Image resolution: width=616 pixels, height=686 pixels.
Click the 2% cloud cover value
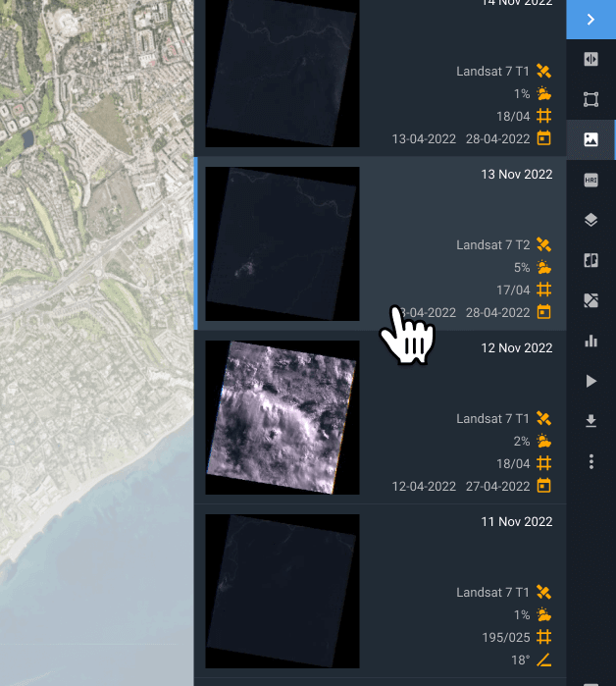click(522, 442)
